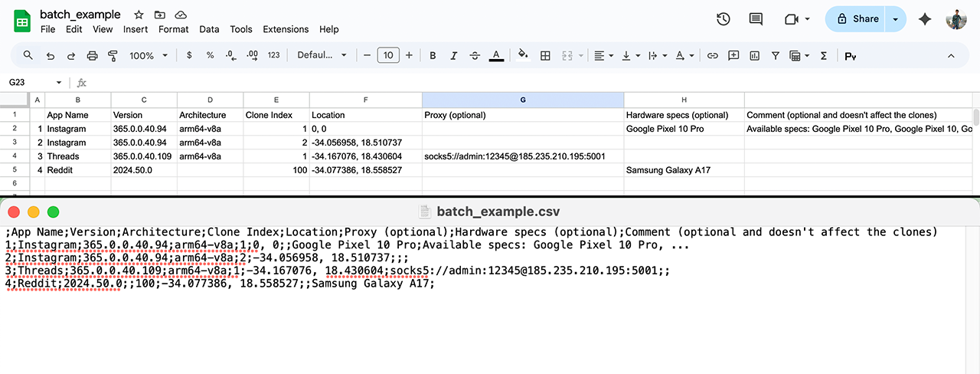
Task: Create a filter
Action: (776, 55)
